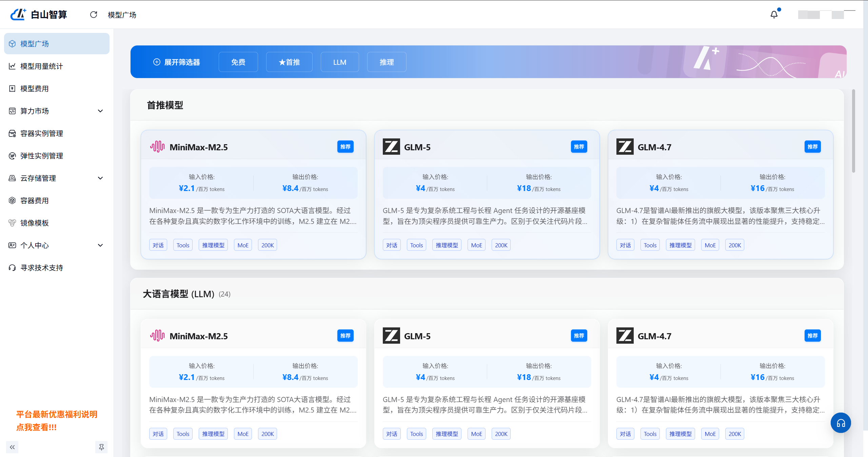Screen dimensions: 868x457
Task: Click MiniMax logo in 首推模型 MiniMax-M2.5 card
Action: 157,147
